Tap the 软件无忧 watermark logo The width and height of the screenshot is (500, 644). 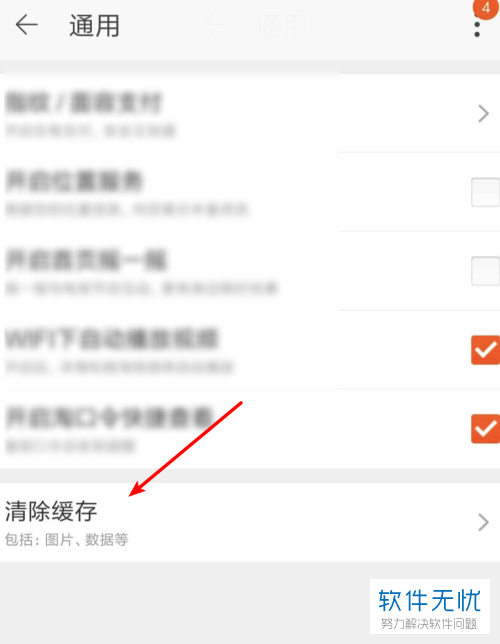(x=430, y=600)
